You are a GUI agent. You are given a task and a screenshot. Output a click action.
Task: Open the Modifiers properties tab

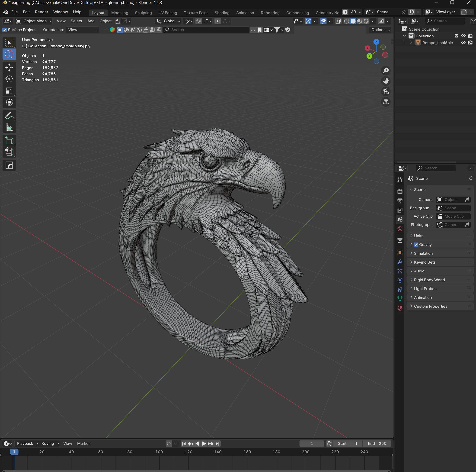pos(400,262)
